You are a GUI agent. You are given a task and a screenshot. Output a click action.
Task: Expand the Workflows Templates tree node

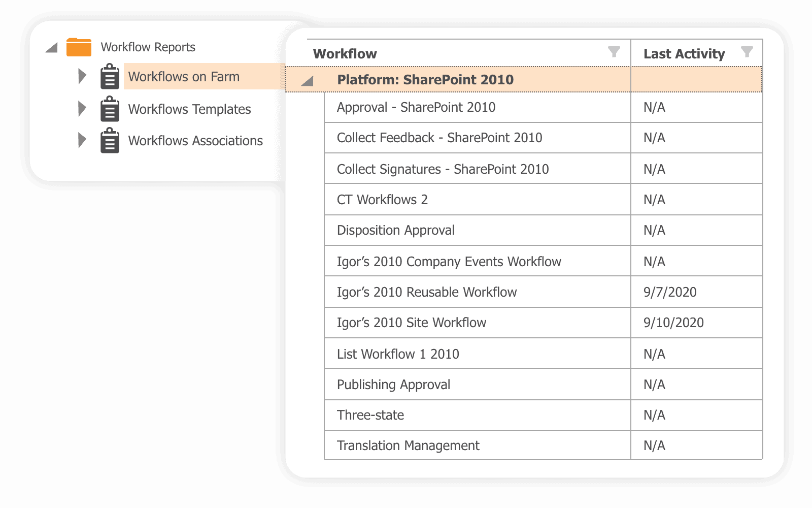(82, 109)
